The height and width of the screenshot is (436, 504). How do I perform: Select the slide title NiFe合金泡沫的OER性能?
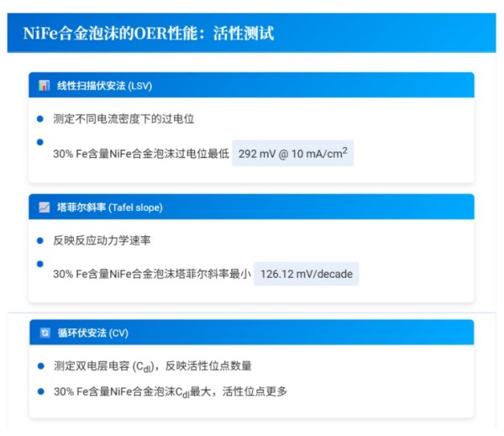[x=148, y=34]
